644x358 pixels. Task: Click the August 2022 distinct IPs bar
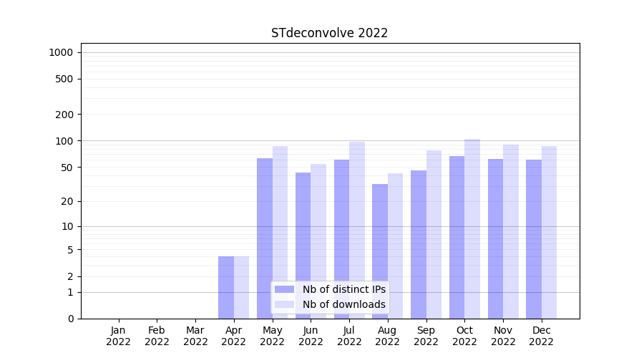[380, 251]
